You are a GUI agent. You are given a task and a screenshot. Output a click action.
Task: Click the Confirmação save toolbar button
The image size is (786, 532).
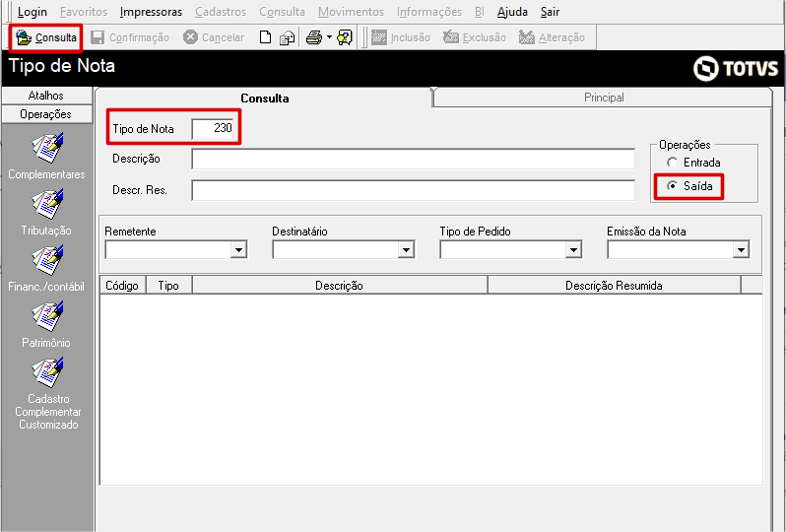click(130, 37)
